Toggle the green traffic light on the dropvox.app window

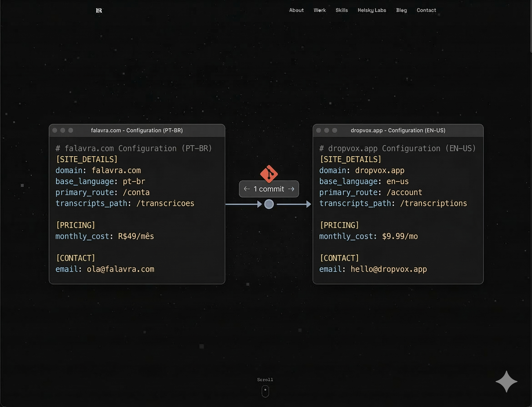[335, 130]
